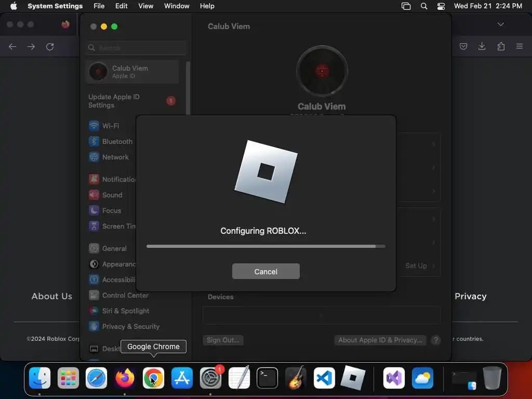Image resolution: width=532 pixels, height=399 pixels.
Task: Open Visual Studio from the Dock
Action: click(394, 378)
